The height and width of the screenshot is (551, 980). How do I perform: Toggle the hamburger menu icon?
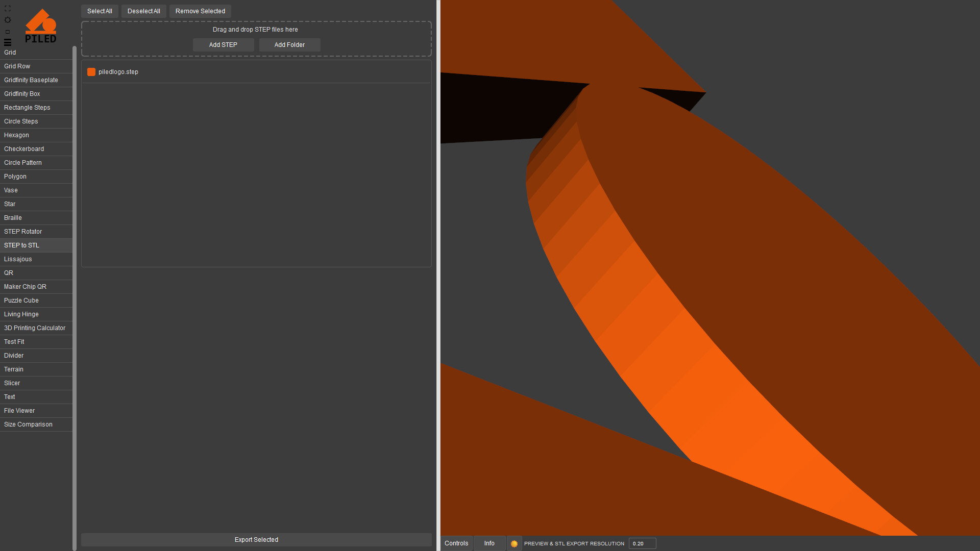point(8,42)
